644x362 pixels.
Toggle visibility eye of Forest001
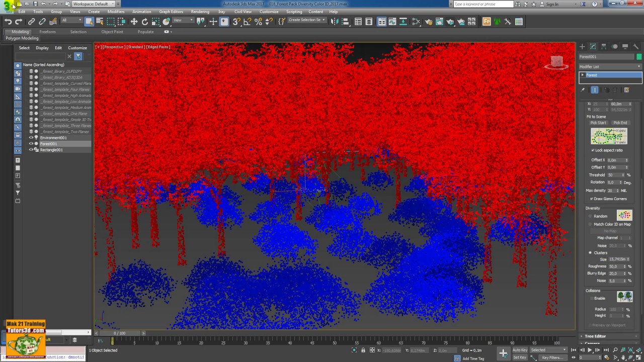tap(31, 144)
